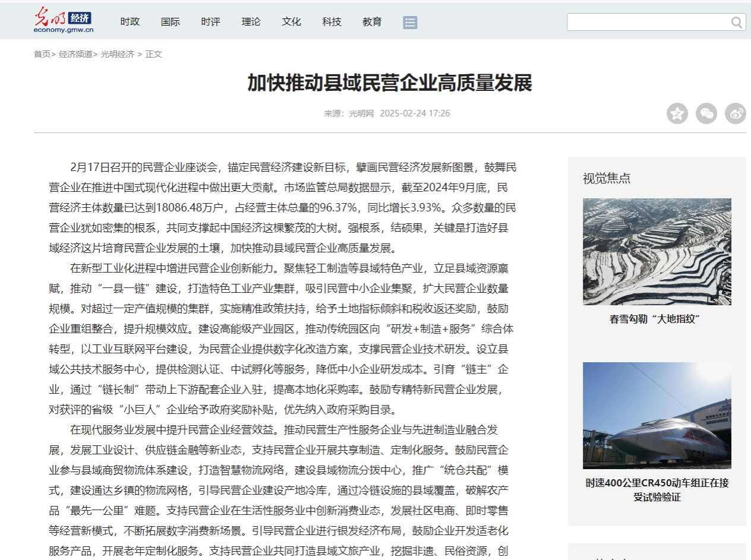Go to 首页 via breadcrumb
Screen dimensions: 751x560
[x=42, y=53]
